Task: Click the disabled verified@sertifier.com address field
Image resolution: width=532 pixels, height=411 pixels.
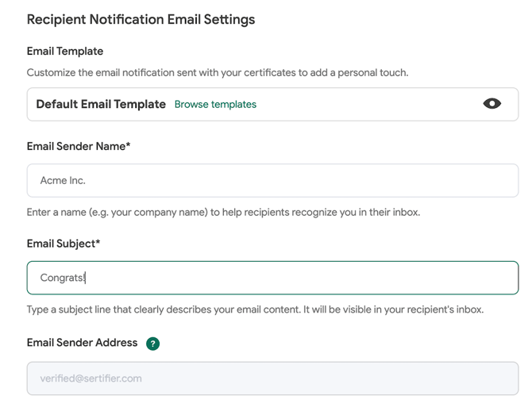Action: tap(272, 378)
